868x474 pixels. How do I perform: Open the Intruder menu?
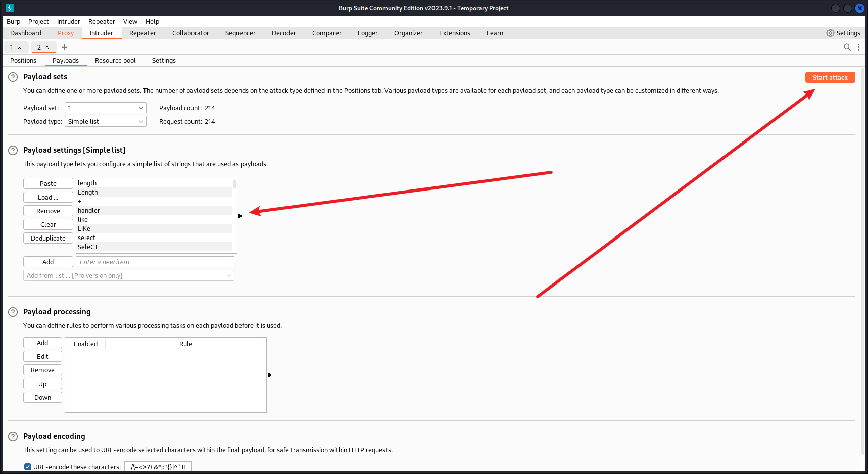tap(69, 21)
